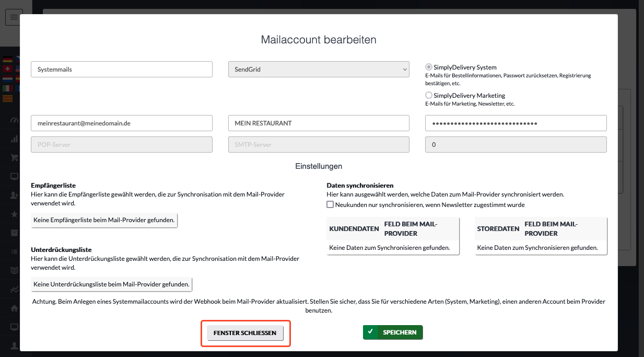This screenshot has height=357, width=644.
Task: Click the home sidebar icon
Action: [14, 308]
